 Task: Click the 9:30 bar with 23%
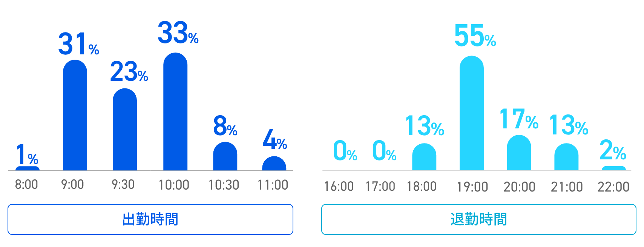125,130
